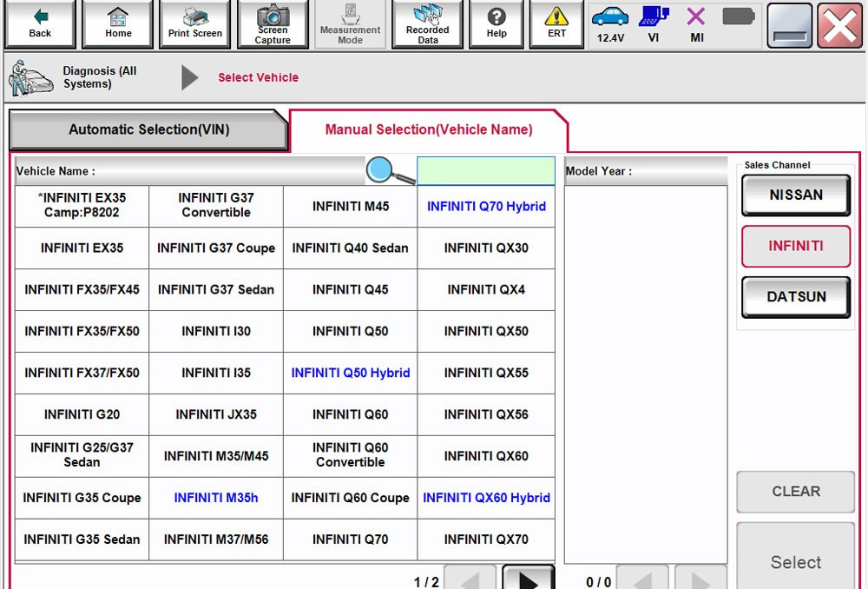This screenshot has height=589, width=868.
Task: Open Print Screen function
Action: click(194, 23)
